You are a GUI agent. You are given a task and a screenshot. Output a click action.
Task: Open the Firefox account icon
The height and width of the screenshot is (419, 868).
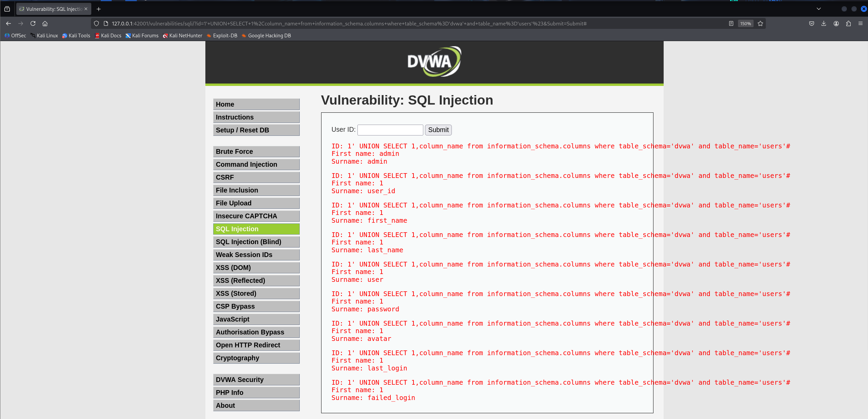pos(836,23)
